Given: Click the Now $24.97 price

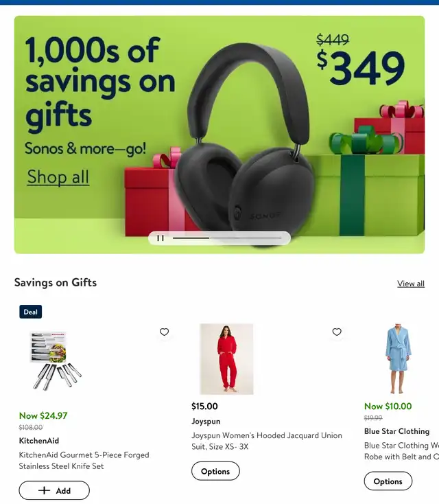Looking at the screenshot, I should (43, 415).
